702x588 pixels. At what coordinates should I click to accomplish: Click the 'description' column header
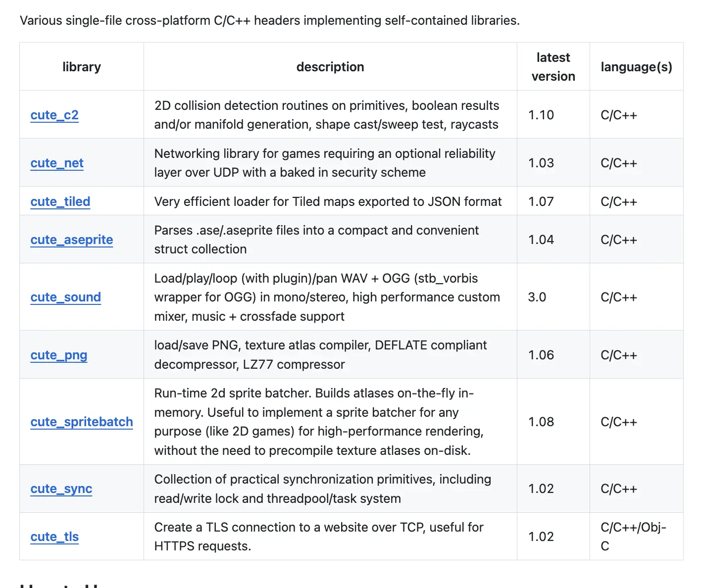pyautogui.click(x=330, y=67)
